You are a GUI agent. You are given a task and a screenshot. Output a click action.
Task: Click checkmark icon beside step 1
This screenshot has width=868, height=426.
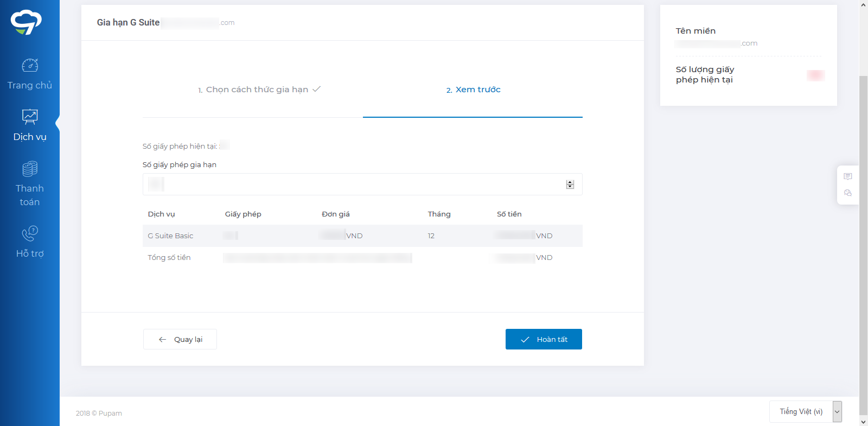(317, 89)
